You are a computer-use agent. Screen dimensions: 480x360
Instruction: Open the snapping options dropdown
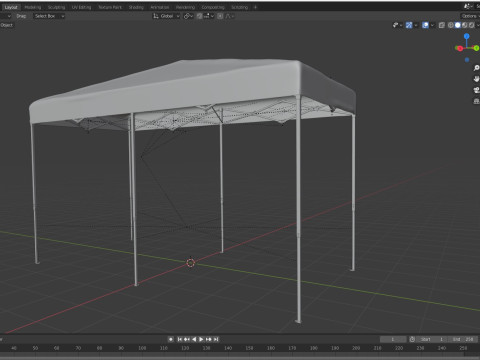pos(209,16)
